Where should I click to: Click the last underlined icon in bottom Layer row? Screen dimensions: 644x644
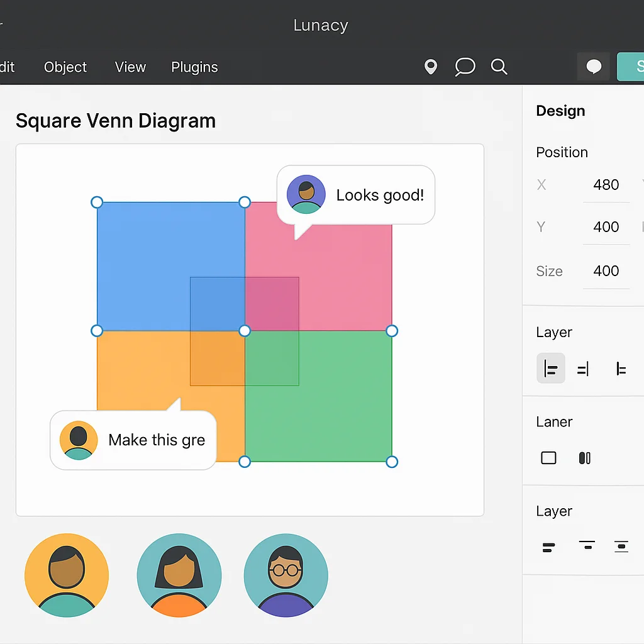coord(621,547)
